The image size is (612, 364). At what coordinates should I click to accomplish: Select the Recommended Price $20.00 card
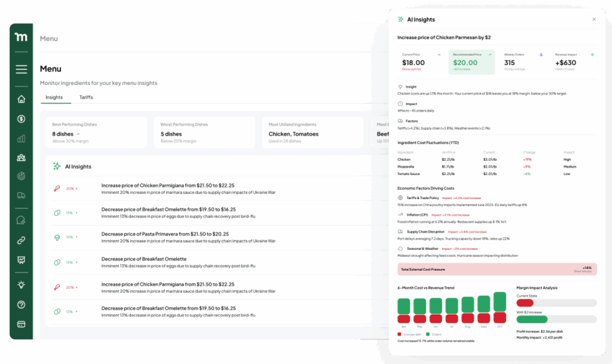coord(472,62)
